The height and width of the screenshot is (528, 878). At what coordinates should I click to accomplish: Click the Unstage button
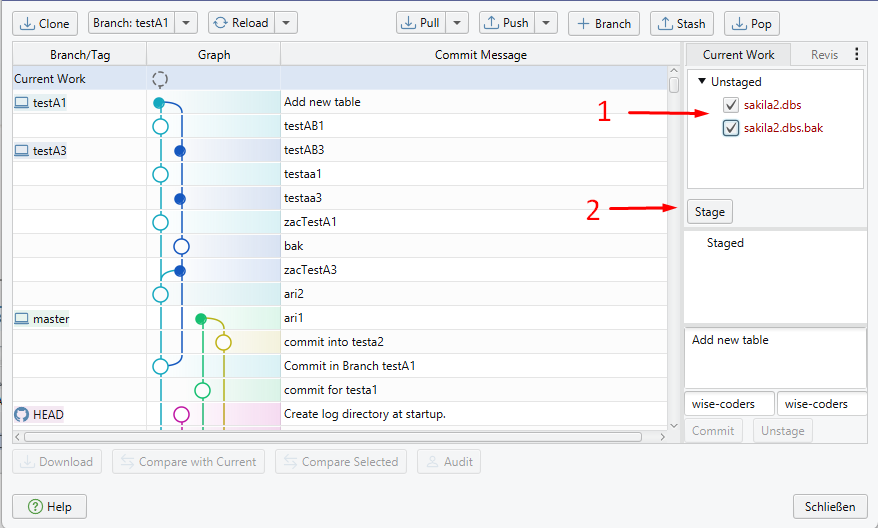[782, 431]
